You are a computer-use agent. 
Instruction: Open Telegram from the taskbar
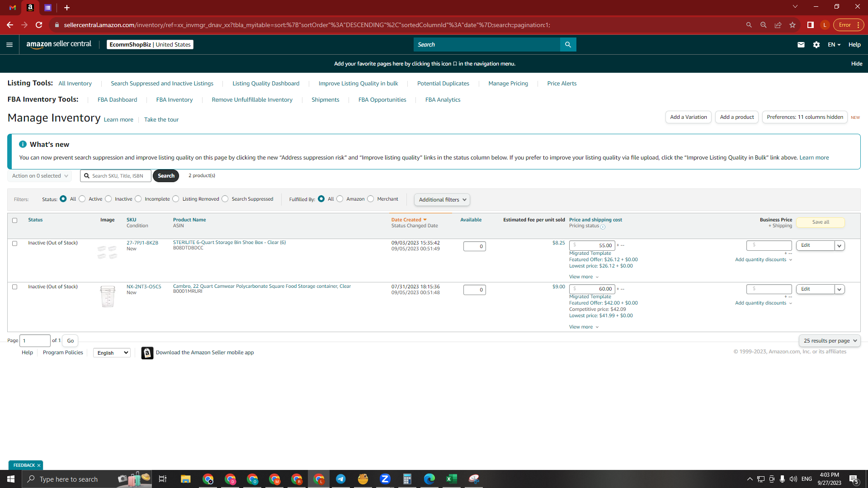(x=341, y=479)
